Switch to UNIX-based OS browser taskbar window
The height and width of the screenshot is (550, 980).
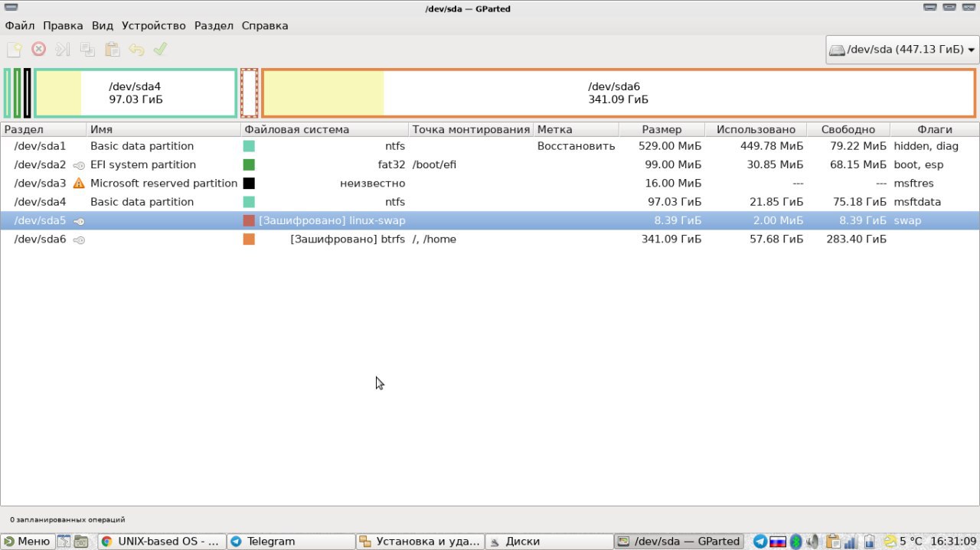(x=162, y=542)
